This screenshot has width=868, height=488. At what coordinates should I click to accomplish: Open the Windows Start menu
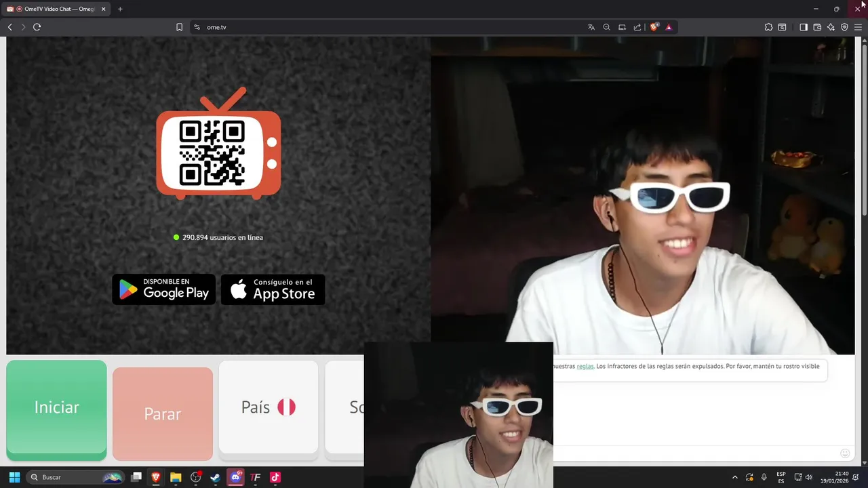pyautogui.click(x=14, y=477)
